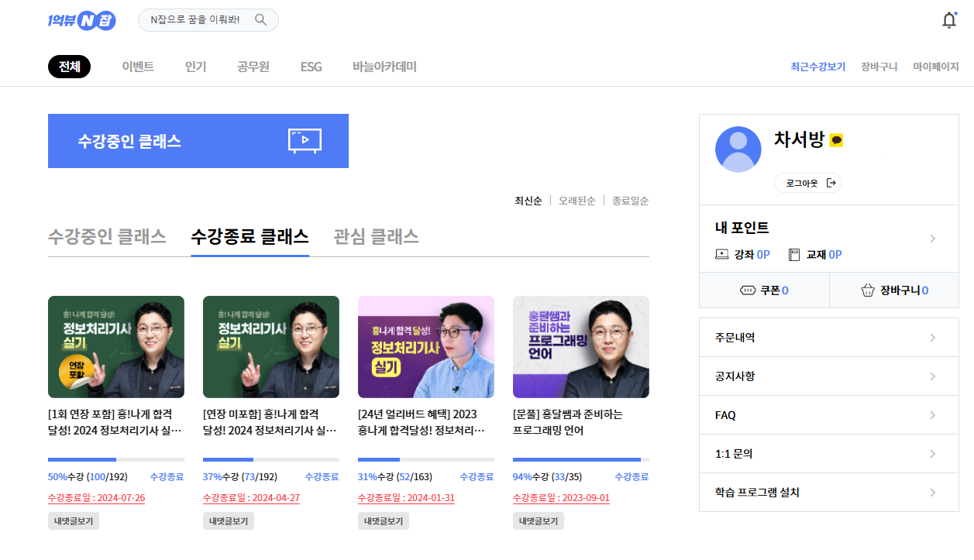
Task: Click 내댓글보기 under the 연장 미포함 course
Action: point(229,521)
